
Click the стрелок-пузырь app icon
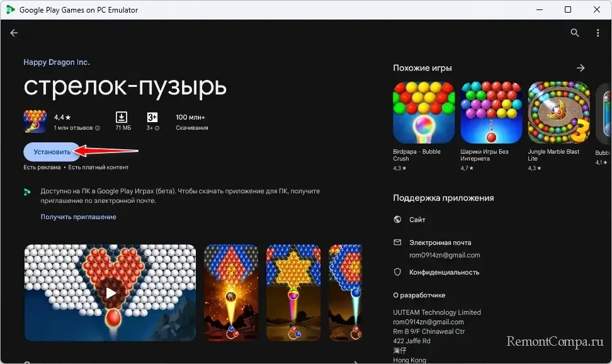pos(35,122)
